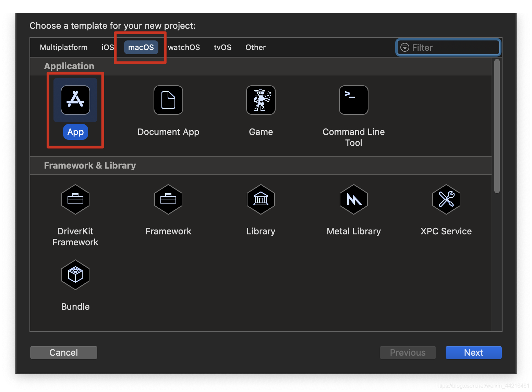
Task: Switch to the iOS tab
Action: [108, 47]
